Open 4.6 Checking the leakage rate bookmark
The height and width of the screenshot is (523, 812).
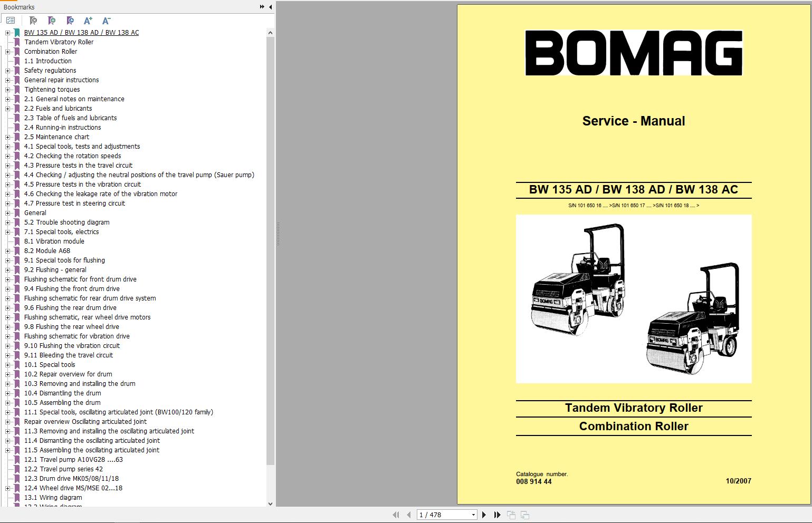click(x=100, y=194)
